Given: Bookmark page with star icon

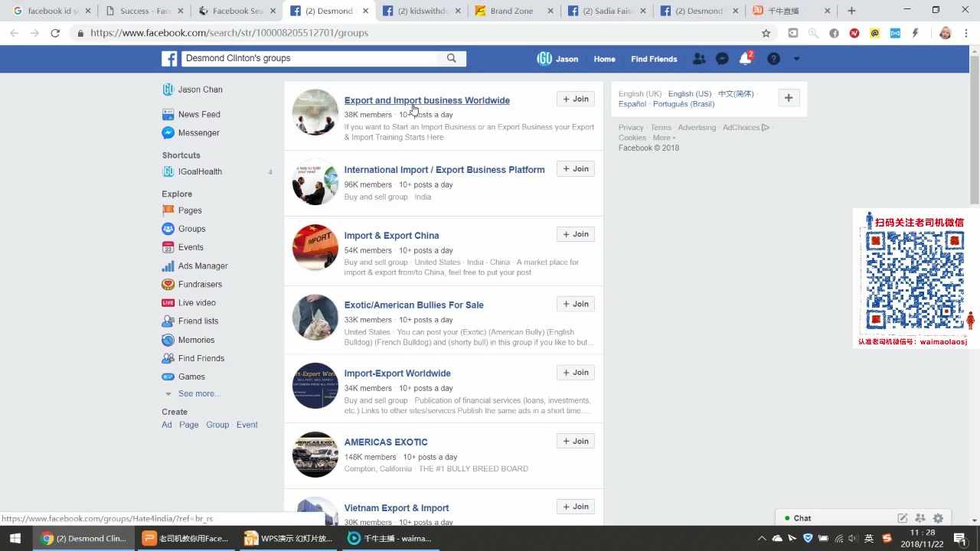Looking at the screenshot, I should click(x=766, y=33).
